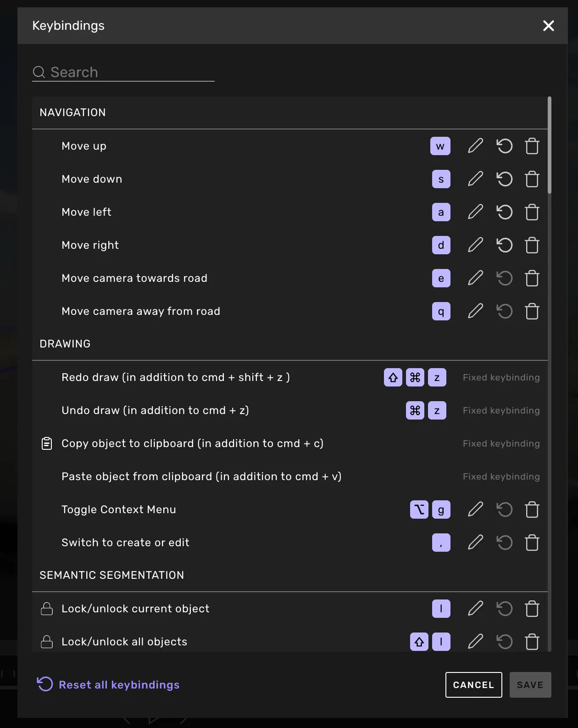Viewport: 578px width, 728px height.
Task: Edit Lock/unlock current object keybinding
Action: point(476,609)
